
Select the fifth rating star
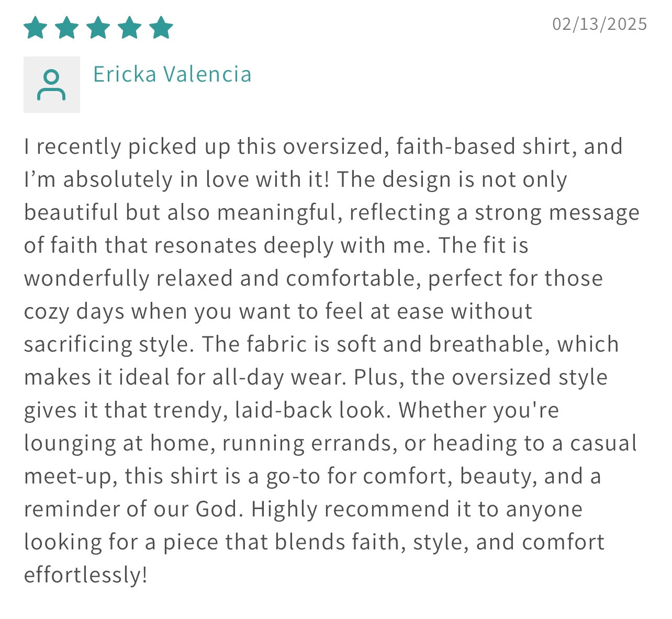161,28
